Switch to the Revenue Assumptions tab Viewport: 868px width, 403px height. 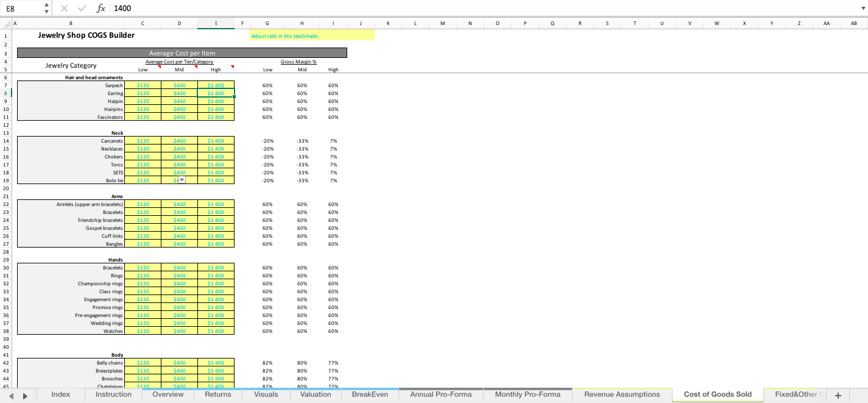[x=621, y=394]
